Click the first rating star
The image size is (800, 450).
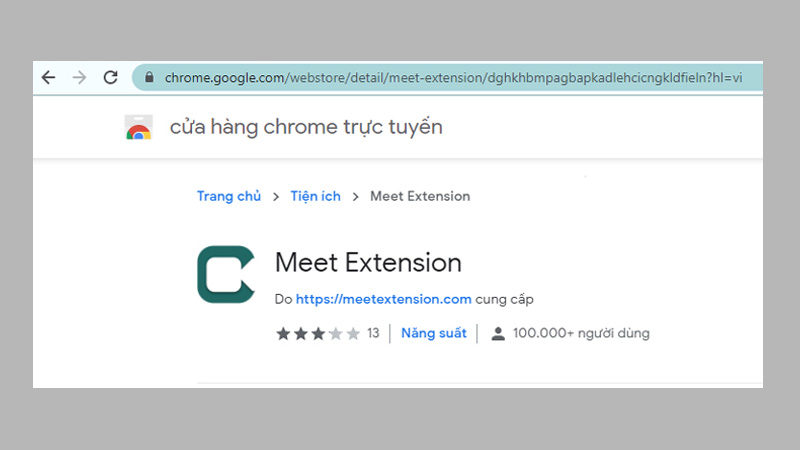282,333
